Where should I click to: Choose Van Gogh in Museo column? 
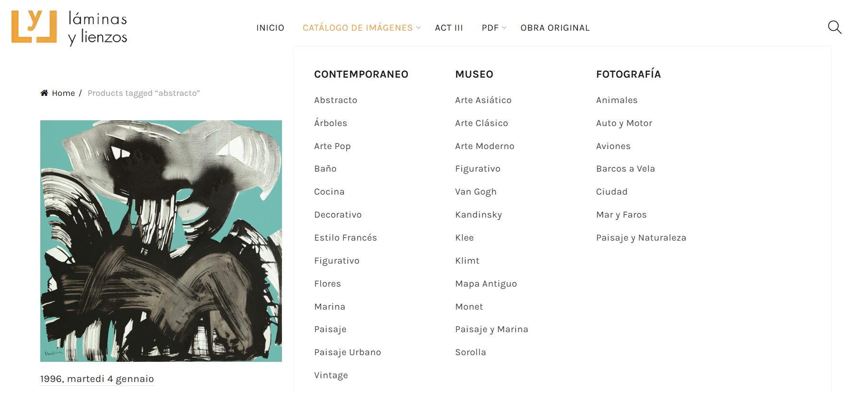476,192
